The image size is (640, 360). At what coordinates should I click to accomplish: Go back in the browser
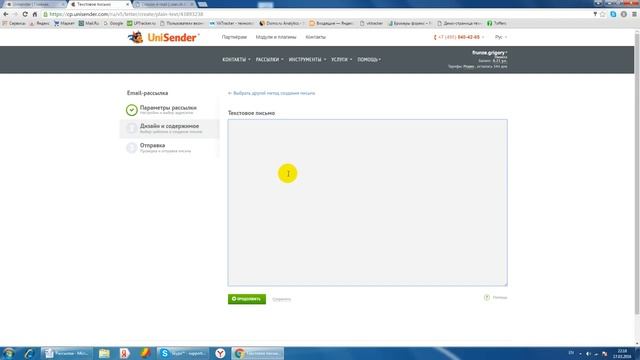(x=6, y=14)
